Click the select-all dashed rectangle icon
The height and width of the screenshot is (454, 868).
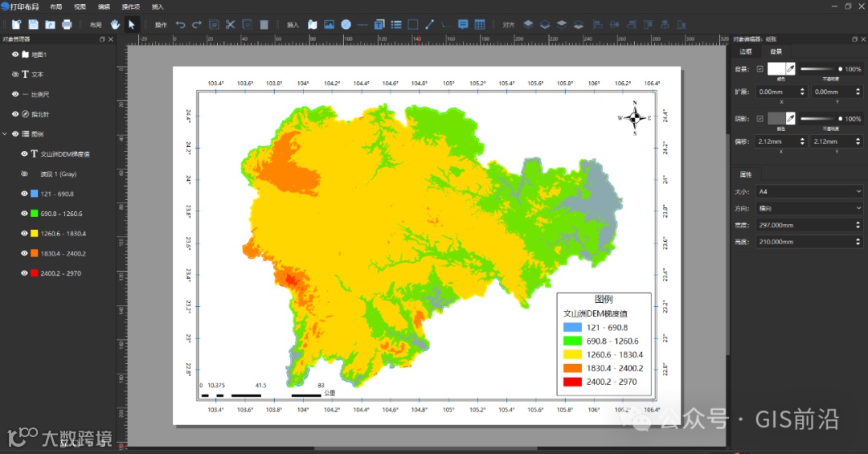click(x=214, y=24)
